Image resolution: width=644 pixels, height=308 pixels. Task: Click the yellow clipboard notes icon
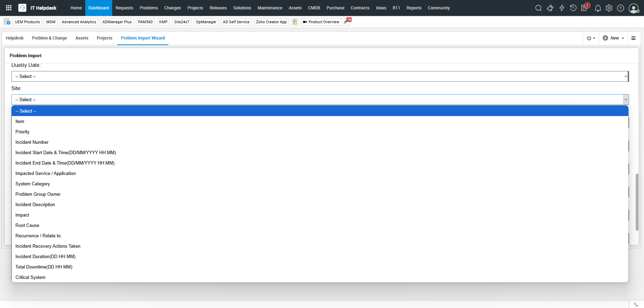point(295,22)
